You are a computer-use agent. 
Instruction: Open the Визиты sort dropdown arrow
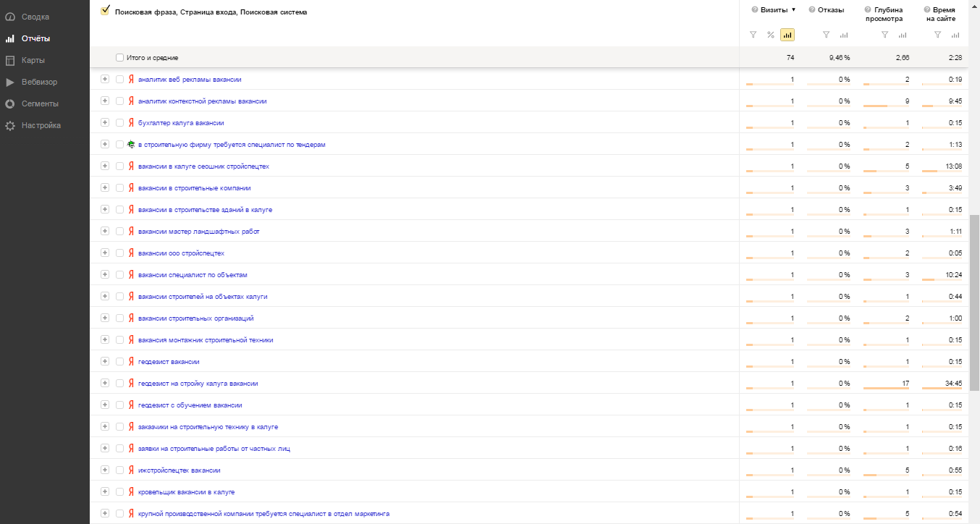[793, 10]
